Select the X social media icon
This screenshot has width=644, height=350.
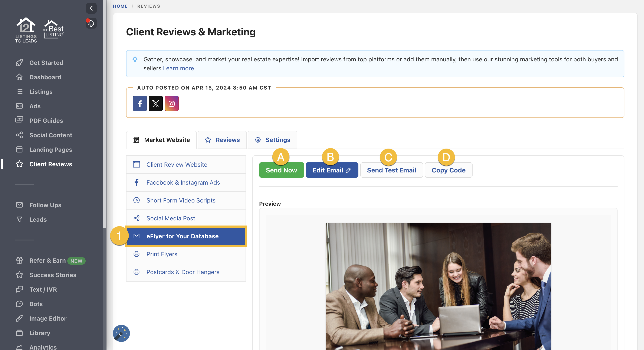(155, 103)
